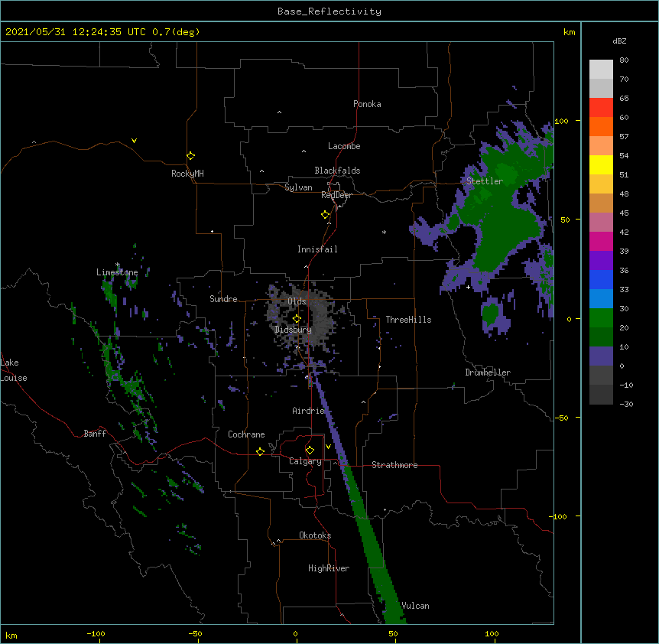Image resolution: width=659 pixels, height=644 pixels.
Task: Click the RockyMH label
Action: point(187,174)
